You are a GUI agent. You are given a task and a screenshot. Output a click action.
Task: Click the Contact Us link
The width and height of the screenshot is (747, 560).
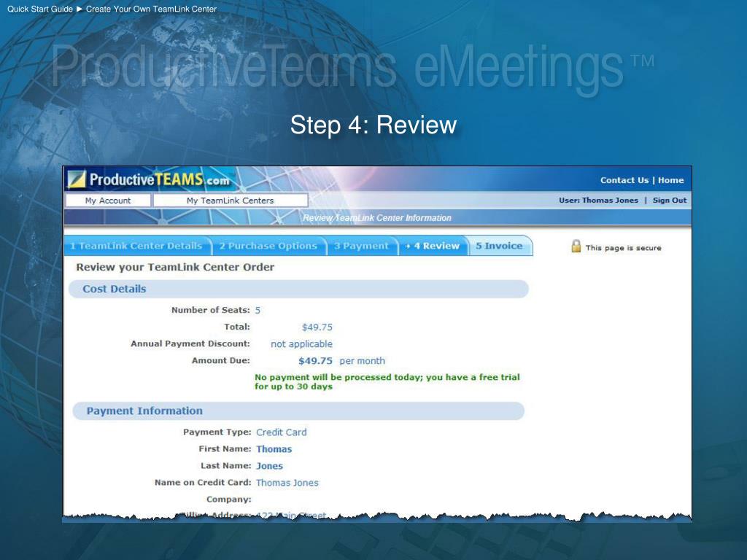click(624, 180)
